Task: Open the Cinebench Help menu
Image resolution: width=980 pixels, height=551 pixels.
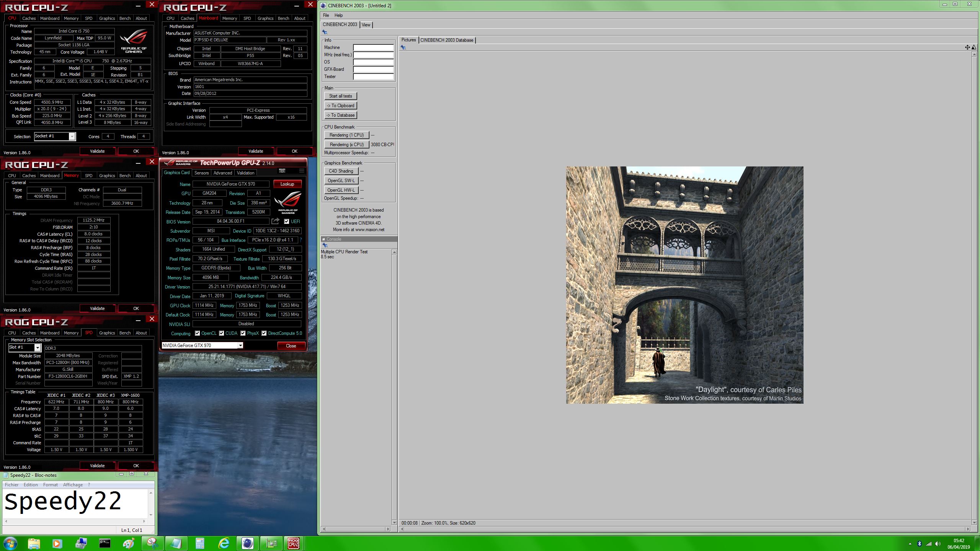Action: pos(338,15)
